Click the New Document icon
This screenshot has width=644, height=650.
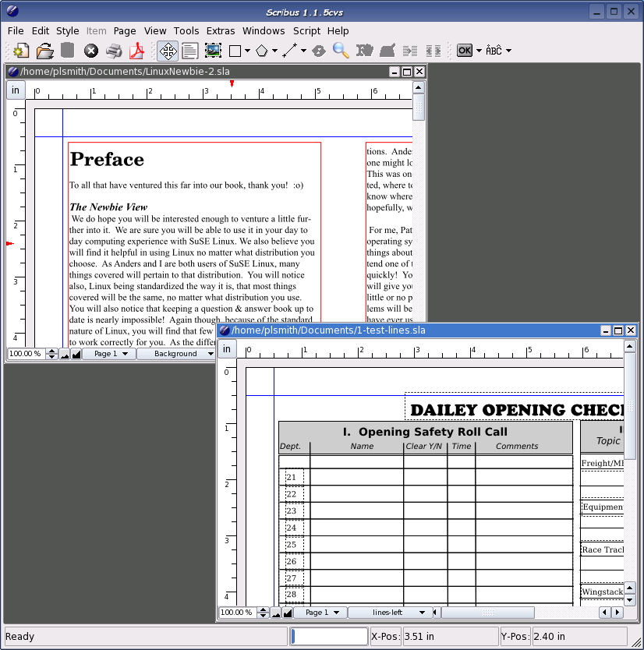pyautogui.click(x=21, y=51)
